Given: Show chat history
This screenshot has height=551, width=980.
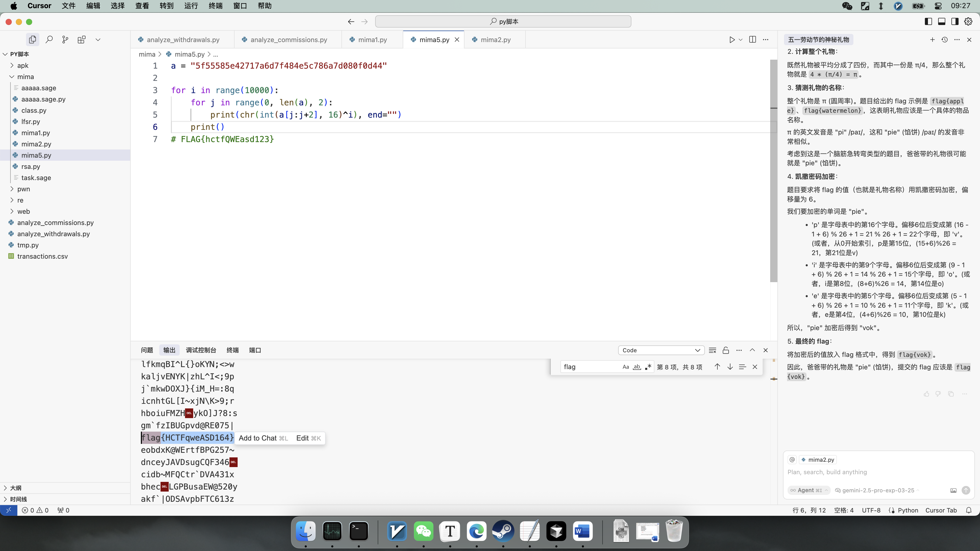Looking at the screenshot, I should [945, 40].
